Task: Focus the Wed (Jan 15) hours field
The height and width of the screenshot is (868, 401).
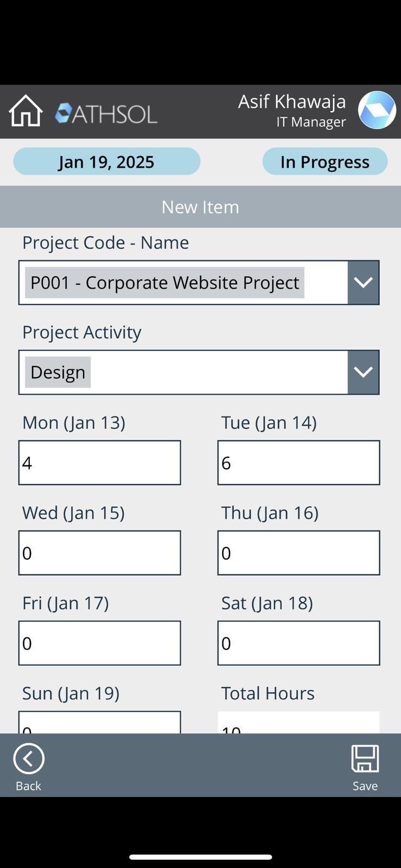Action: 100,553
